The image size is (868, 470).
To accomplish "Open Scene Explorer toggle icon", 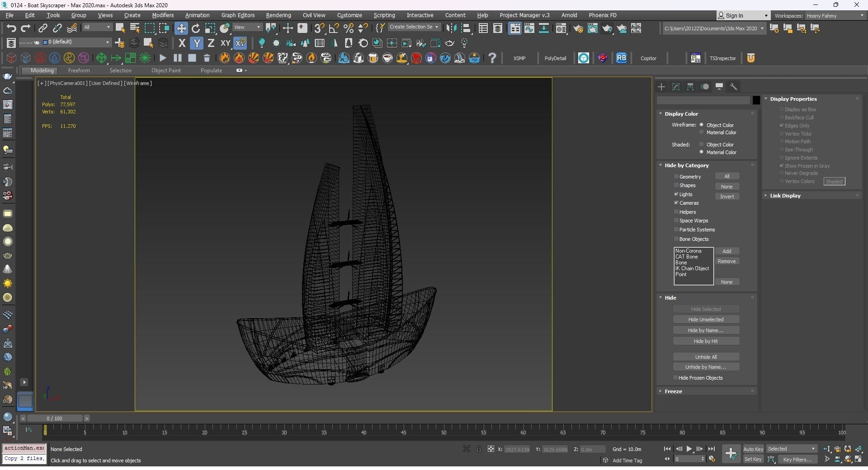I will 483,28.
